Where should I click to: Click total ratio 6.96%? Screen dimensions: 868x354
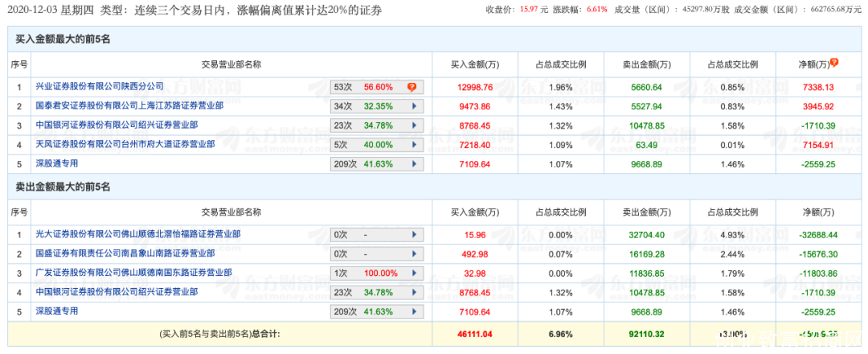(561, 334)
